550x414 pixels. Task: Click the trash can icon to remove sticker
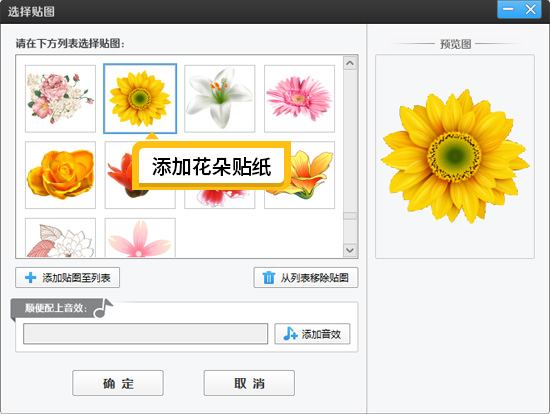coord(269,278)
